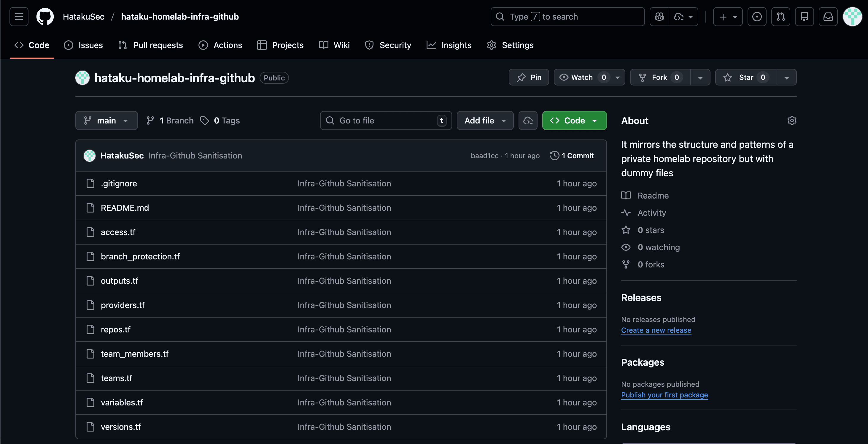Open the Security tab
Screen dimensions: 868x444
tap(388, 45)
